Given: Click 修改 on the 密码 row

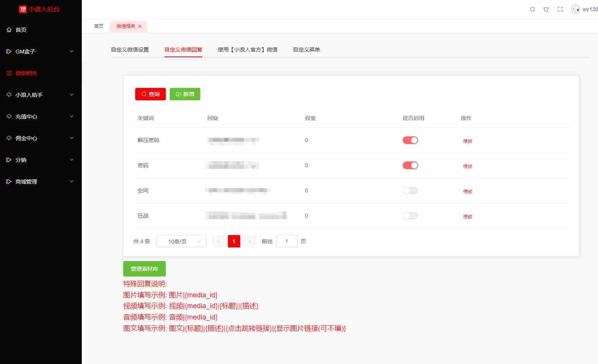Looking at the screenshot, I should pos(467,166).
